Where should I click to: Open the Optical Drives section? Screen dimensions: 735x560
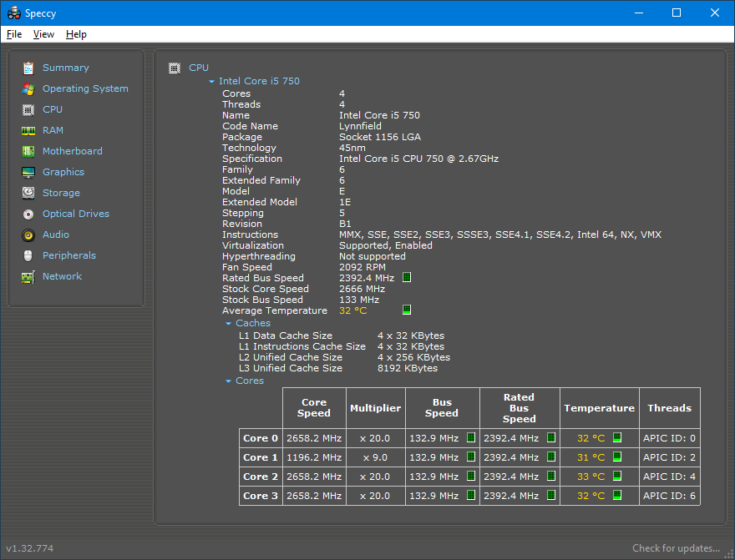pos(76,214)
